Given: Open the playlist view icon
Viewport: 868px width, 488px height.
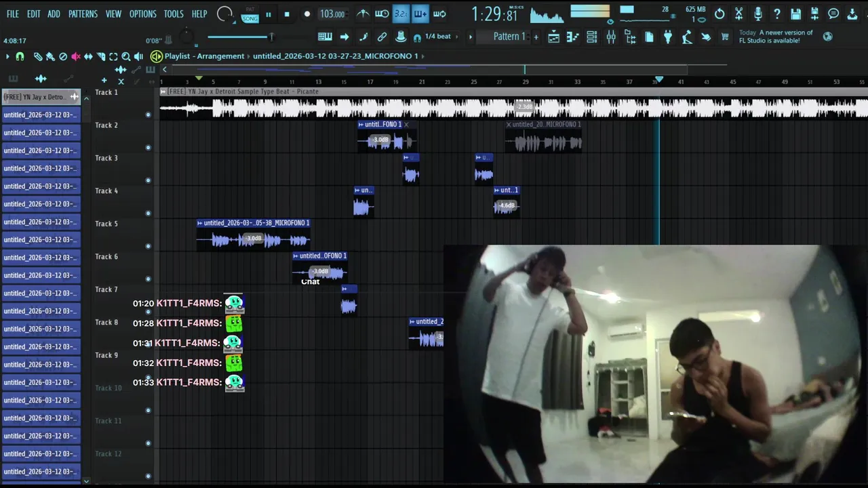Looking at the screenshot, I should (x=554, y=37).
